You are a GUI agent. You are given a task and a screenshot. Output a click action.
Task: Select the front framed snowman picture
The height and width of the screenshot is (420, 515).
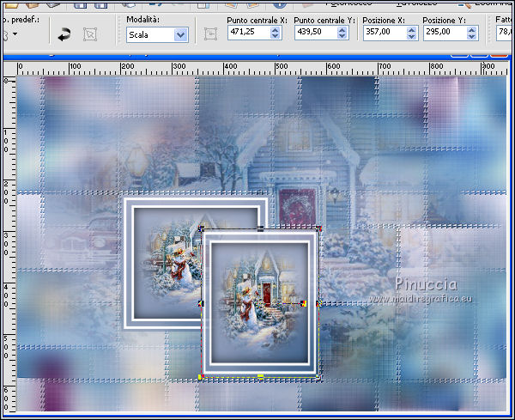click(259, 302)
